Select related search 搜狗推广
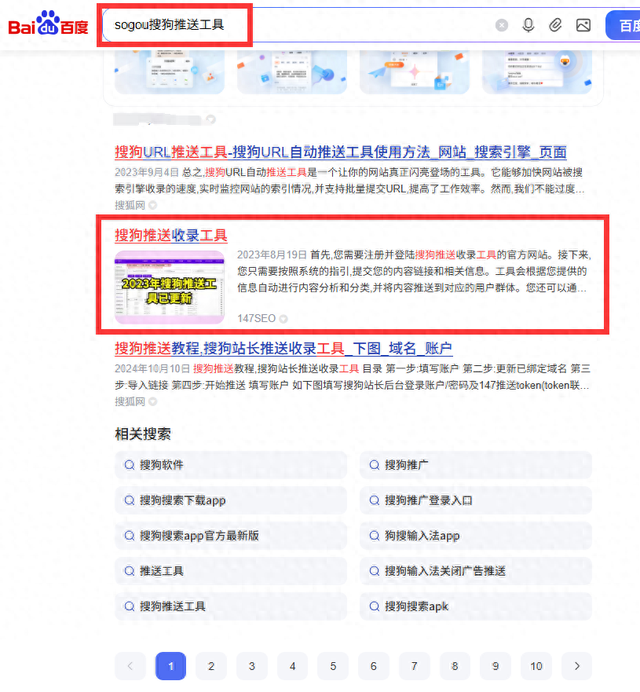Viewport: 640px width, 692px height. tap(476, 465)
